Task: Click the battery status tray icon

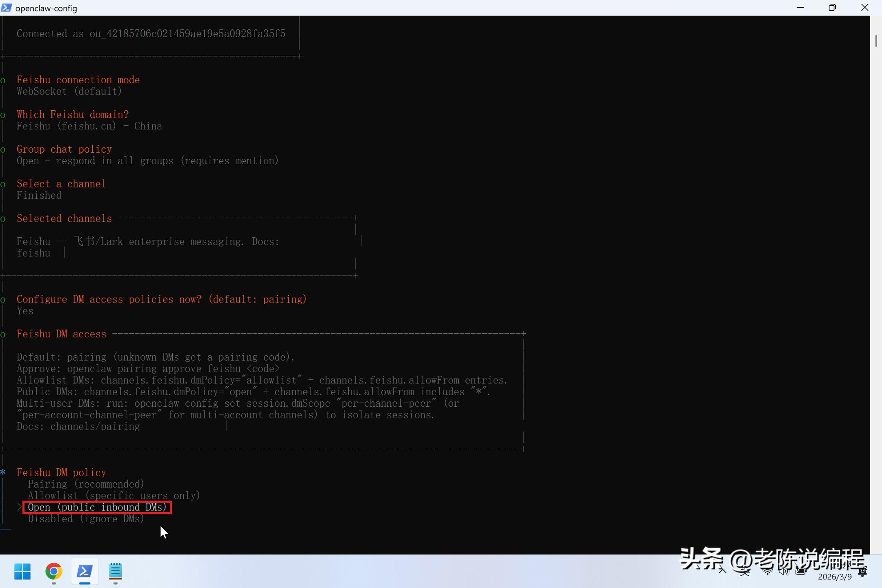Action: pos(801,571)
